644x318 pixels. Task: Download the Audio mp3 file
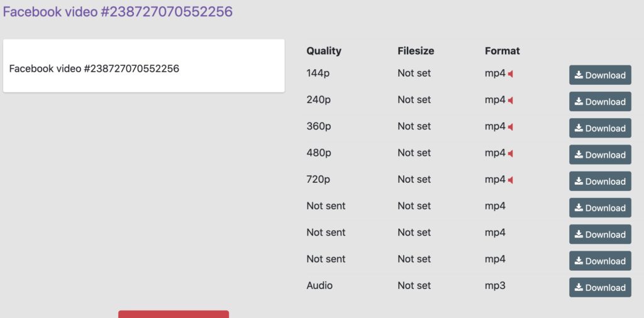pos(600,287)
